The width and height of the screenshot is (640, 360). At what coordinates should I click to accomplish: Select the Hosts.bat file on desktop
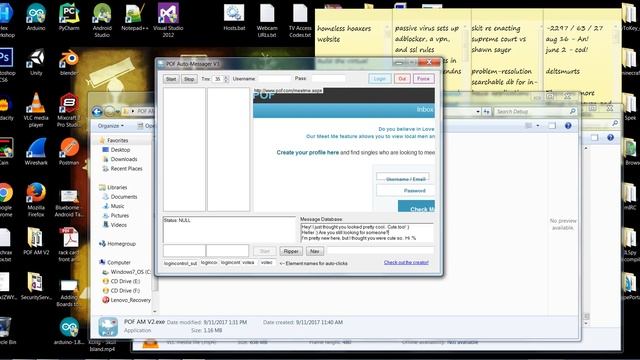coord(234,17)
